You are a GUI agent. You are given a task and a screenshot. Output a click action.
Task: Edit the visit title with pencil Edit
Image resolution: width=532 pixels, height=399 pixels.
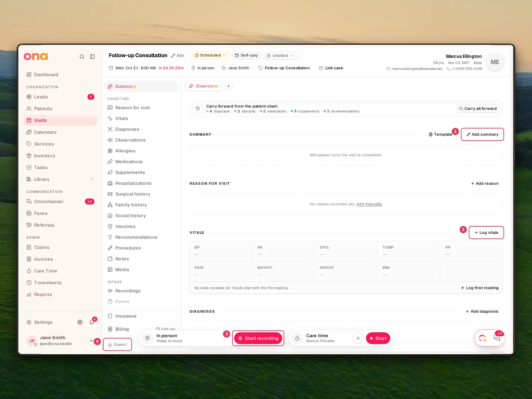coord(178,55)
